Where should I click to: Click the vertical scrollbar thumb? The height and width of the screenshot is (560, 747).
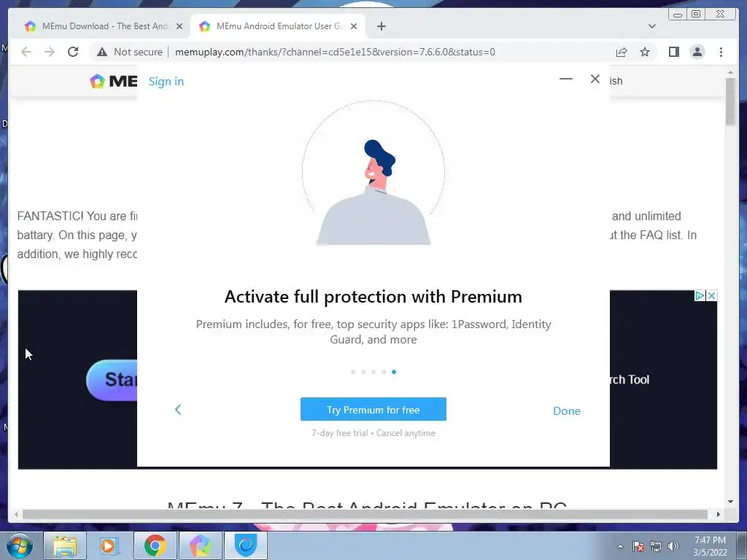click(730, 101)
